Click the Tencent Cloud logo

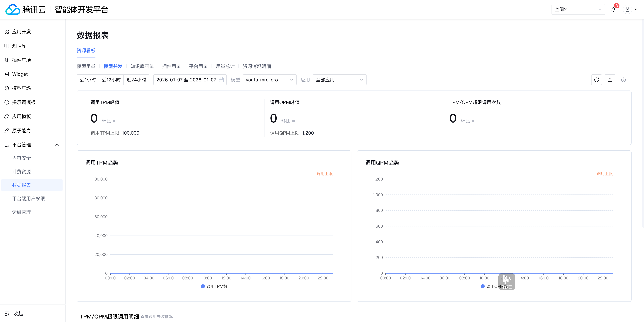12,10
